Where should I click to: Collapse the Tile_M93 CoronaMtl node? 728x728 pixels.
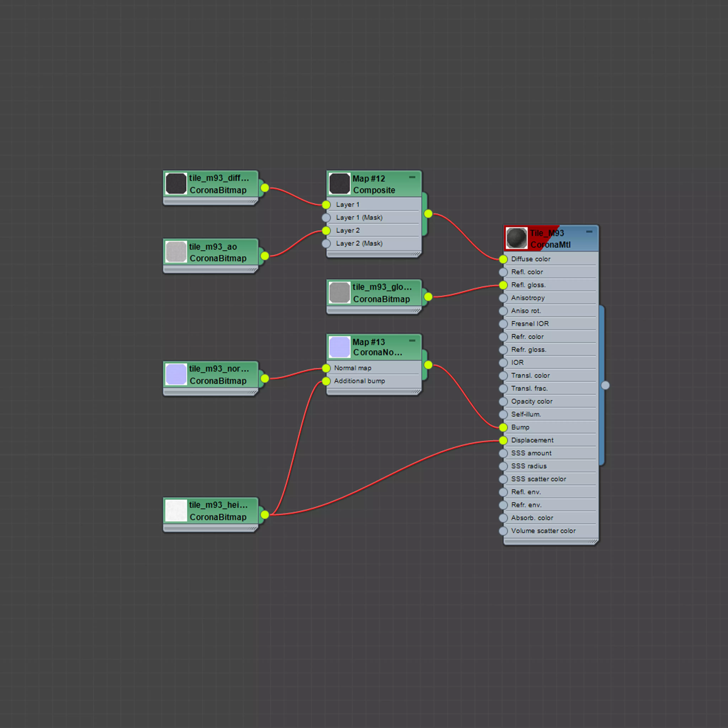coord(589,232)
